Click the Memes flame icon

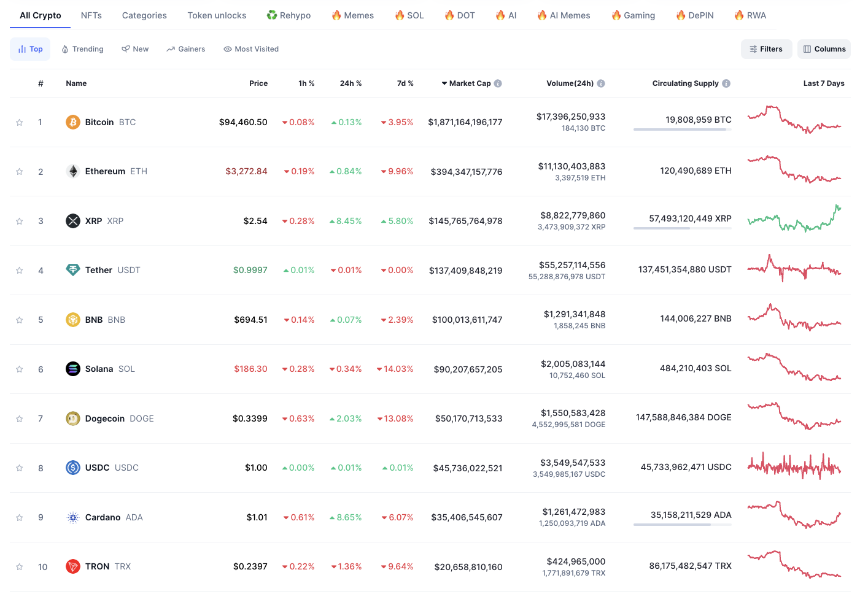[336, 15]
